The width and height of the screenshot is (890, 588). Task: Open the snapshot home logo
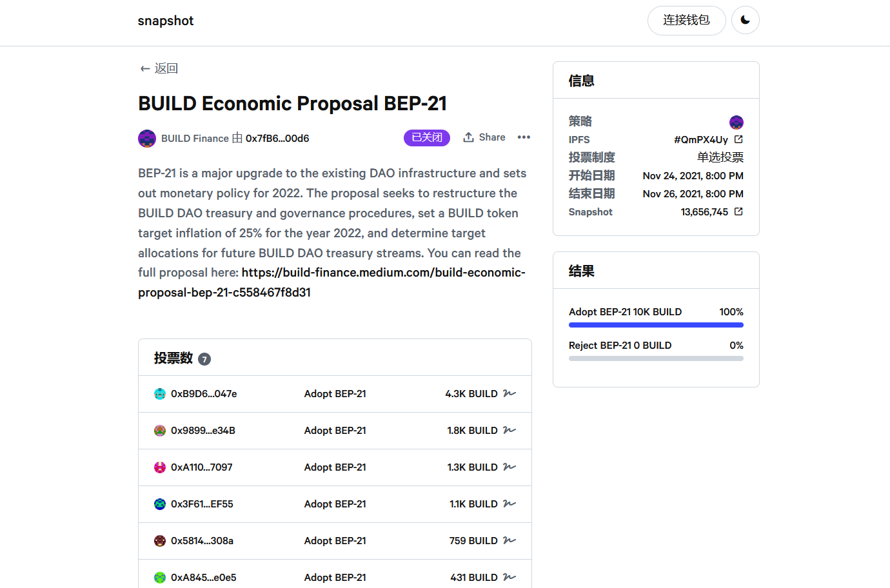click(x=166, y=21)
